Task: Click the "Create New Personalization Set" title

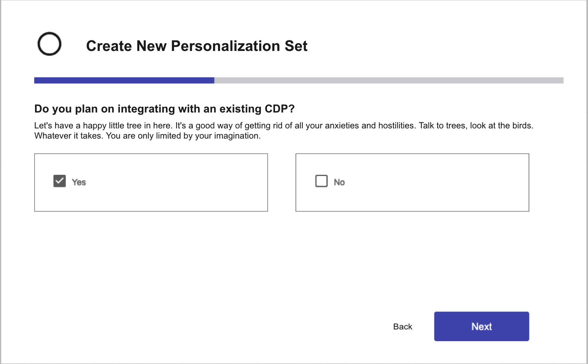Action: [197, 46]
